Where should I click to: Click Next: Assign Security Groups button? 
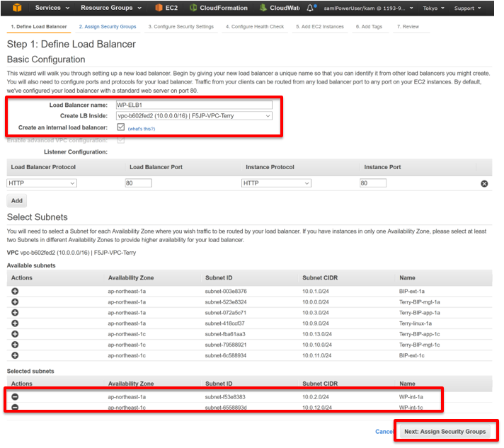click(x=445, y=432)
